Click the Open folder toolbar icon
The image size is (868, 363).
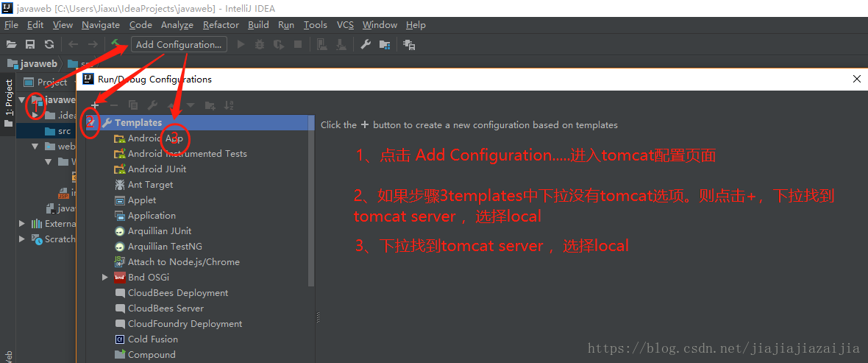coord(11,44)
